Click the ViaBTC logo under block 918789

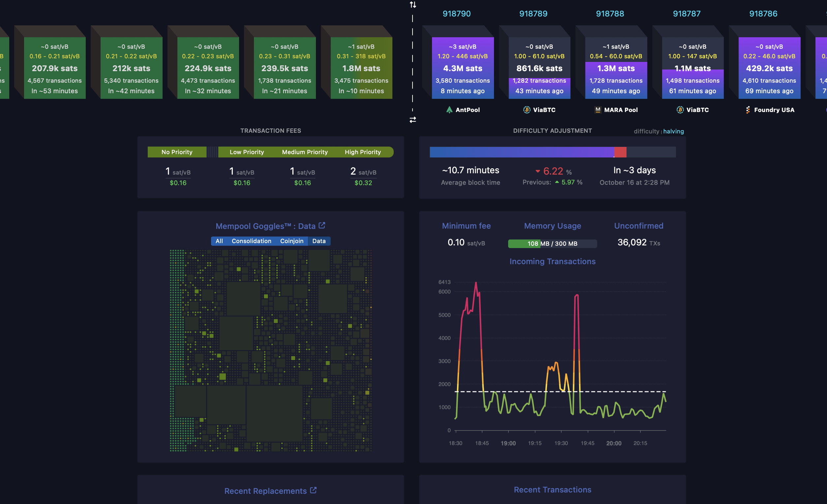[527, 110]
